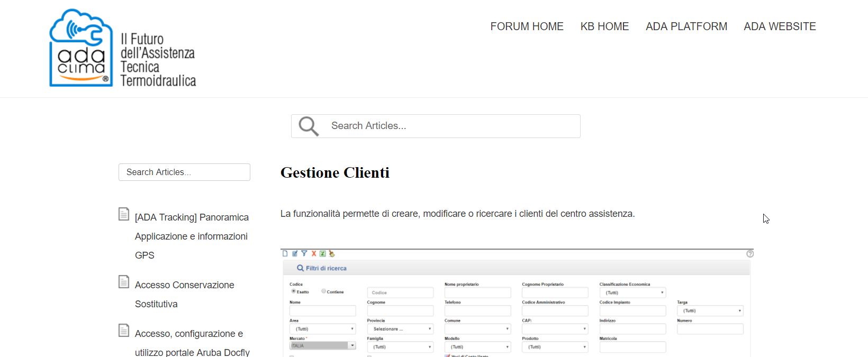Open the KB HOME menu item
868x357 pixels.
tap(604, 26)
